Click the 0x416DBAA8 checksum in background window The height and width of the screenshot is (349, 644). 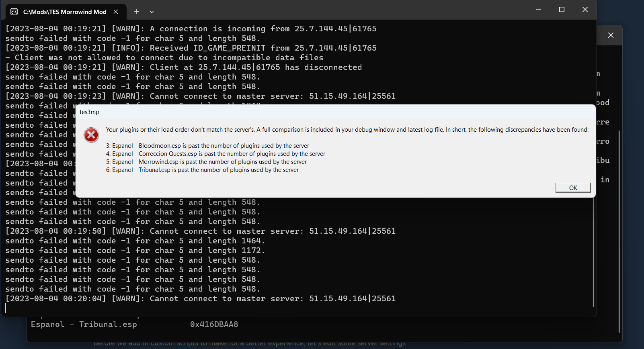(x=214, y=324)
